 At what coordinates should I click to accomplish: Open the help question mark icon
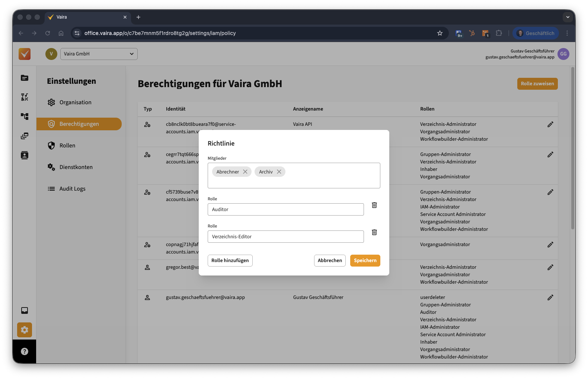click(x=25, y=351)
